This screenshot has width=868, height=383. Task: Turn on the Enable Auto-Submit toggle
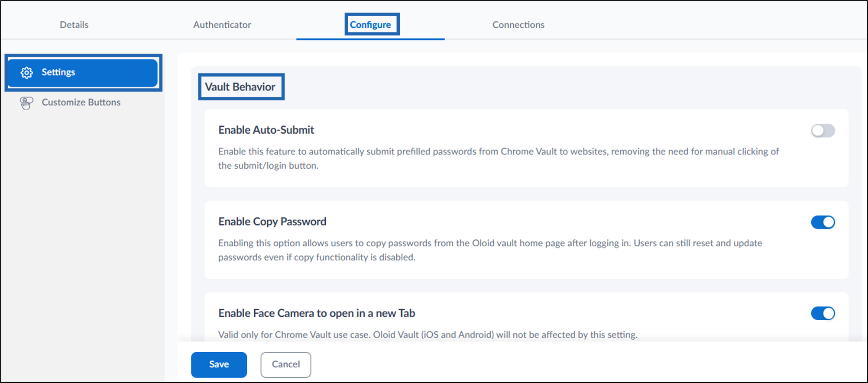(x=823, y=131)
